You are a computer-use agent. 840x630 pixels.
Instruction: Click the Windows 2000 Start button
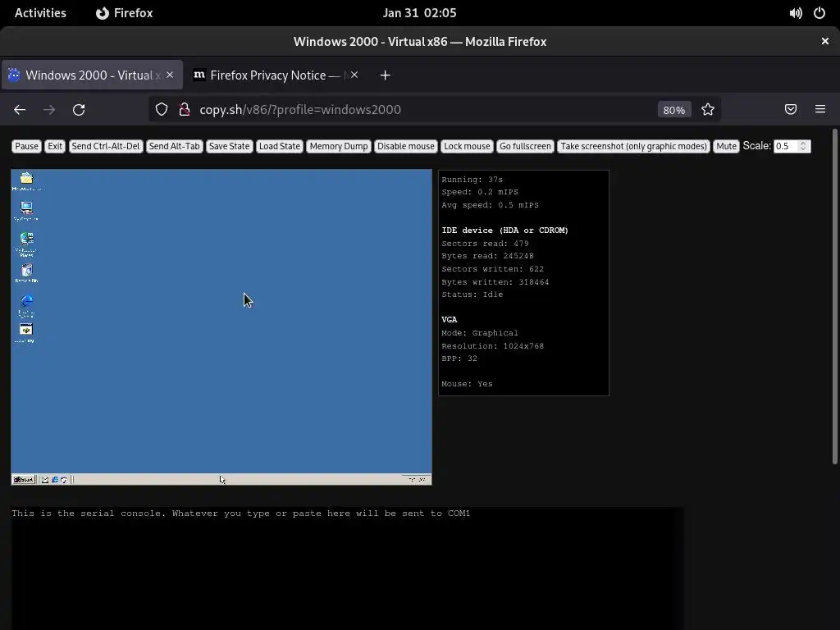click(24, 479)
